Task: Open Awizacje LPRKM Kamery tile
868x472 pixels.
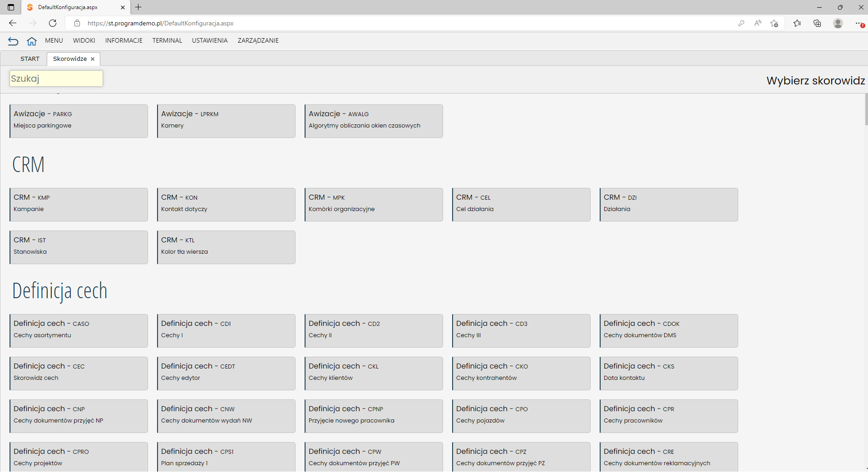Action: click(226, 121)
